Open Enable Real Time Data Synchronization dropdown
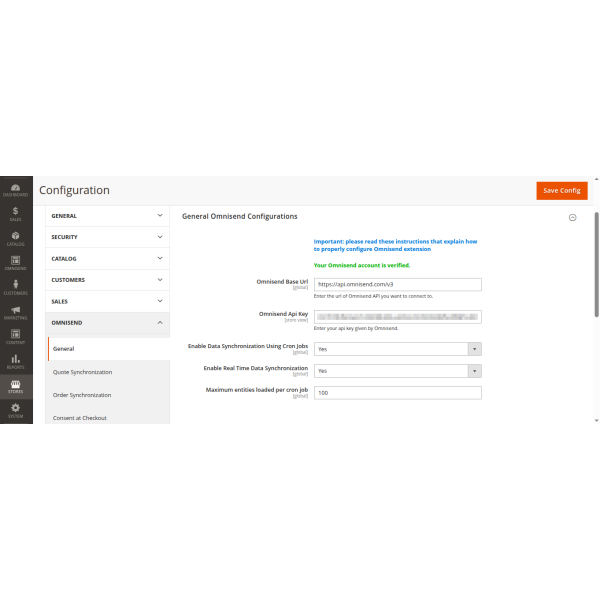 [x=397, y=371]
